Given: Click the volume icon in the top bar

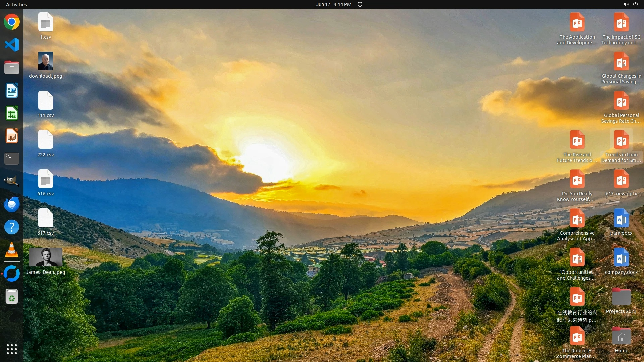Looking at the screenshot, I should (626, 4).
